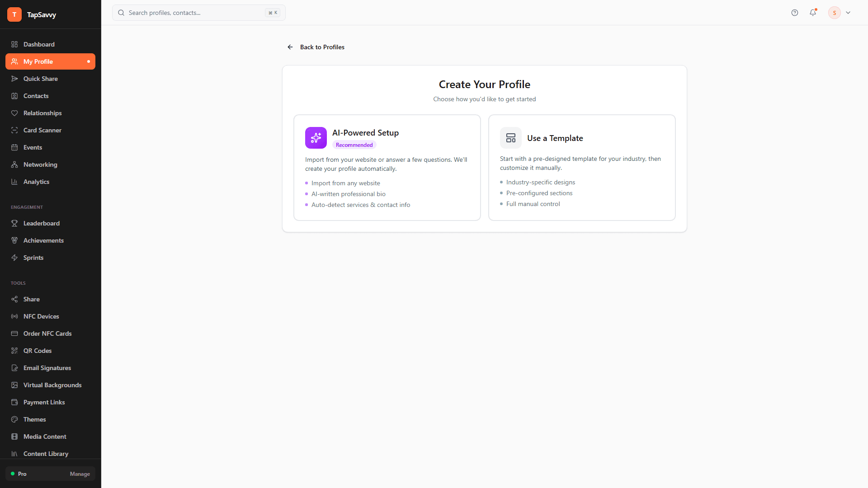The image size is (868, 488).
Task: Click Manage next to Pro plan
Action: tap(80, 474)
